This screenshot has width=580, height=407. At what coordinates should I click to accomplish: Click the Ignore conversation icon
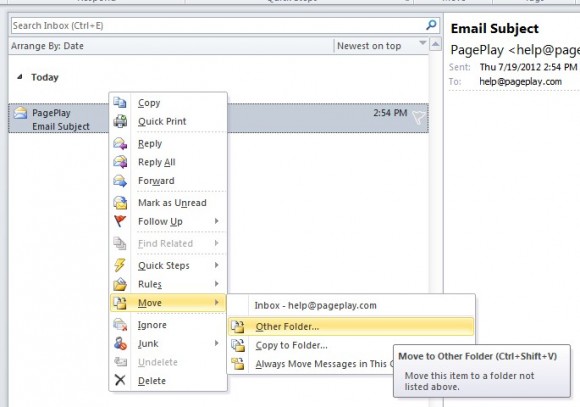pyautogui.click(x=120, y=324)
